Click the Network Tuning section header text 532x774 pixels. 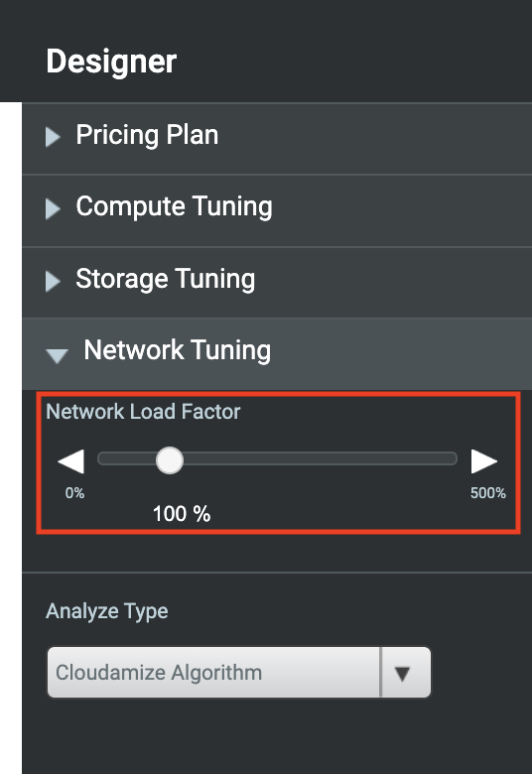(x=178, y=350)
